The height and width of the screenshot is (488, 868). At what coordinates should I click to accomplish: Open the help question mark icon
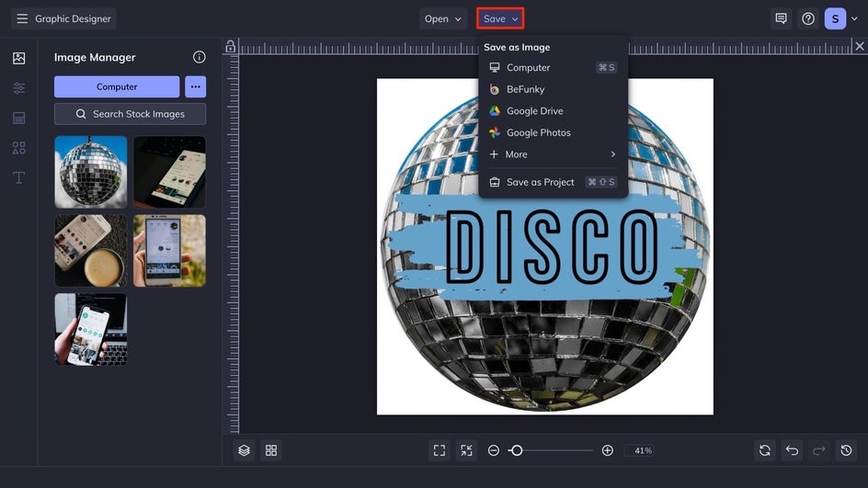point(808,18)
